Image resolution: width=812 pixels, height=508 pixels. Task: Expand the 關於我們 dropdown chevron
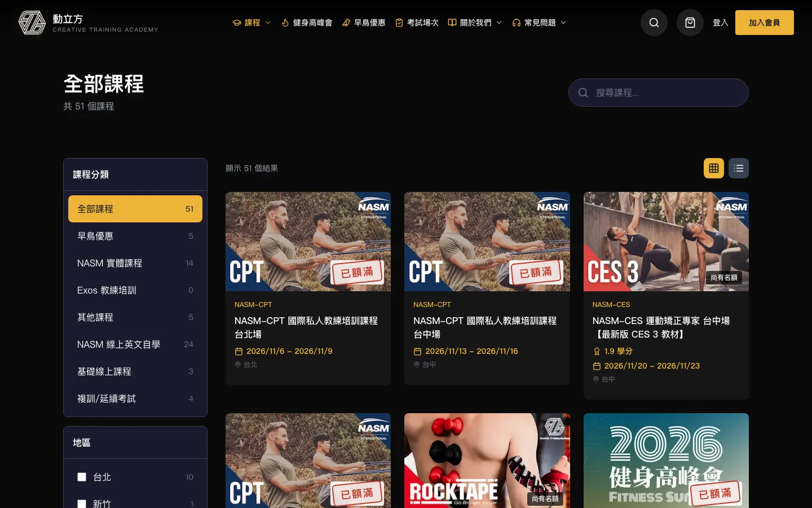click(x=499, y=23)
